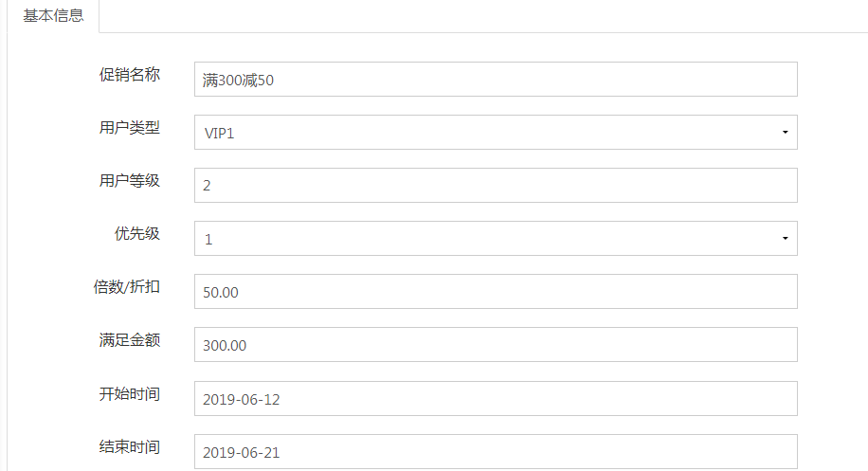The width and height of the screenshot is (868, 471).
Task: Click the 倍数/折扣 label
Action: point(127,287)
